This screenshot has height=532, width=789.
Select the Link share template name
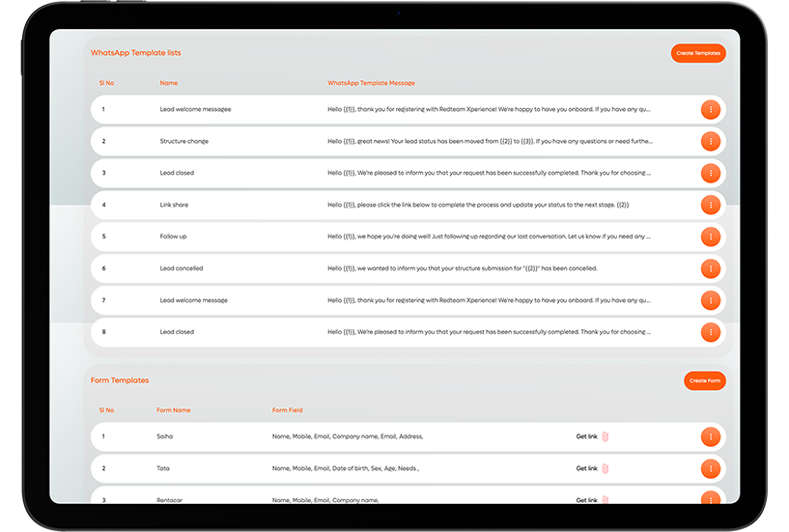tap(174, 205)
